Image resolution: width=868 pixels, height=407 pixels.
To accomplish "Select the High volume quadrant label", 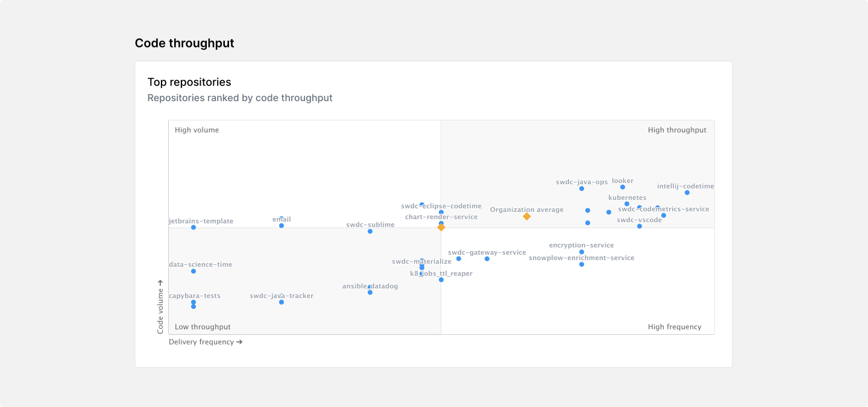I will tap(197, 130).
